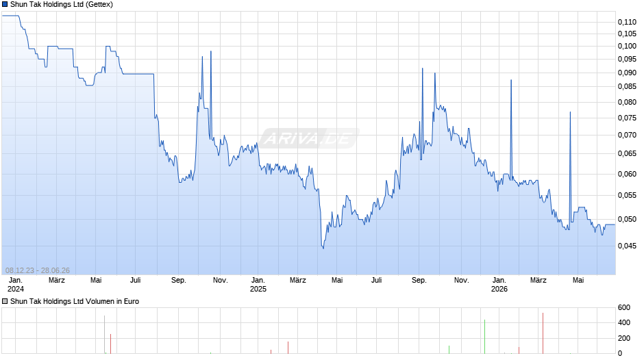Click the 0,045 price axis value
The height and width of the screenshot is (360, 644).
click(x=627, y=246)
